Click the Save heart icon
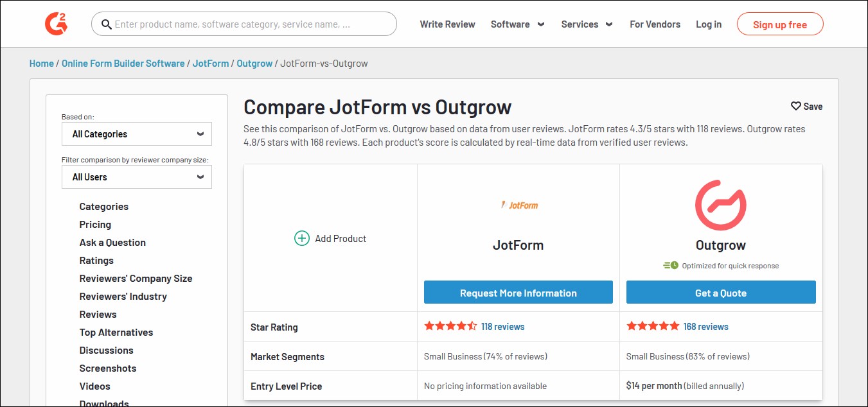Image resolution: width=868 pixels, height=407 pixels. tap(795, 106)
